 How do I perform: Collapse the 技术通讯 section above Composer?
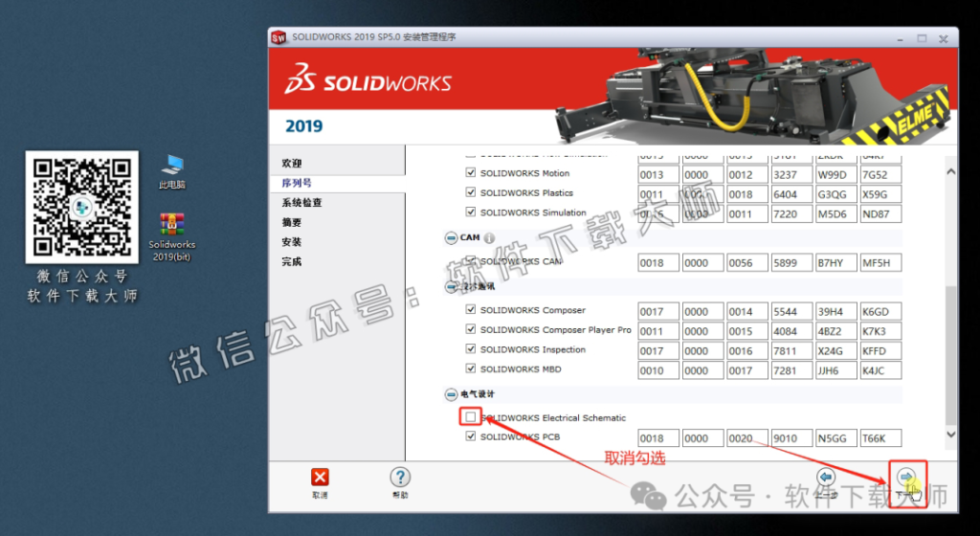click(451, 287)
